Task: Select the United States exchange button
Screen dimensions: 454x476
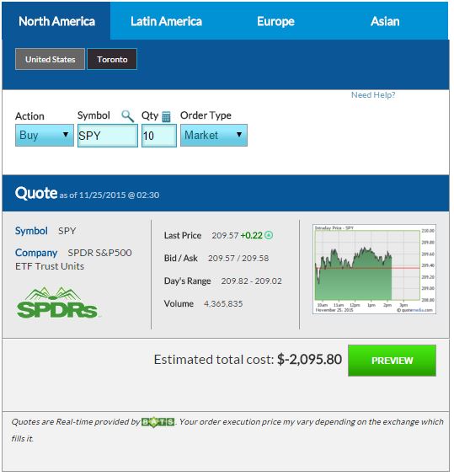Action: tap(50, 59)
